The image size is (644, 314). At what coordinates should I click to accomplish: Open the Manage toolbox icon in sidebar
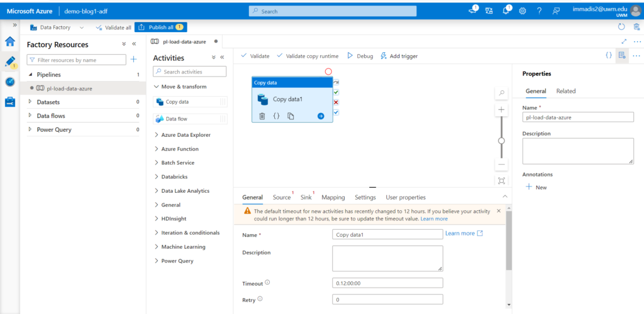coord(10,102)
